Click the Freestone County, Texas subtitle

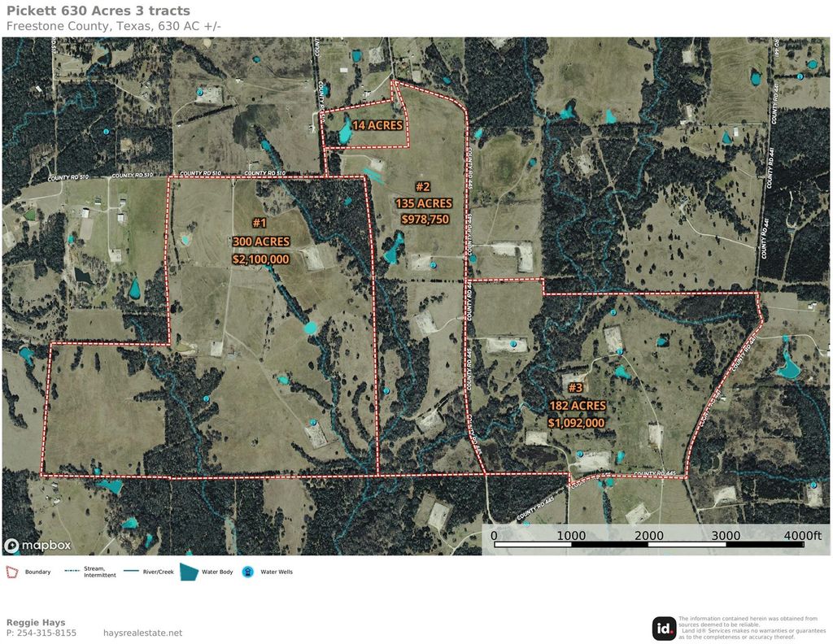[114, 26]
